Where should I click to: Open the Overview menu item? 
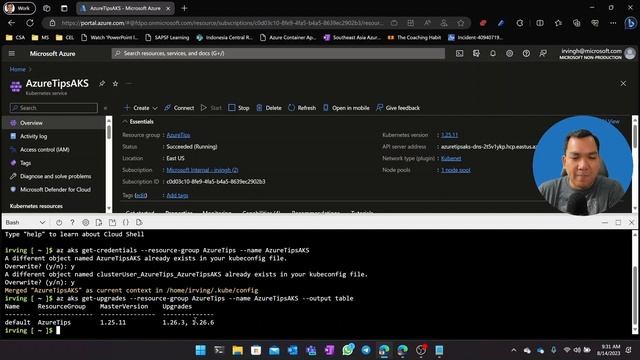click(53, 123)
